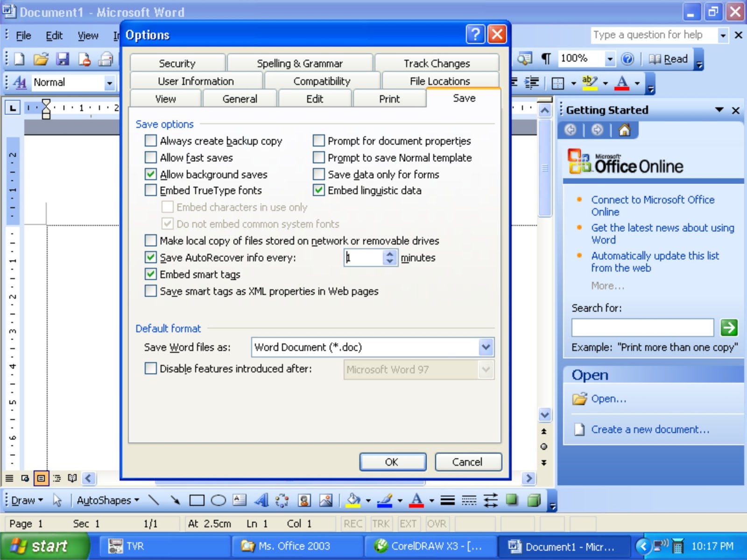Switch to the File Locations tab
This screenshot has width=747, height=560.
[x=440, y=81]
